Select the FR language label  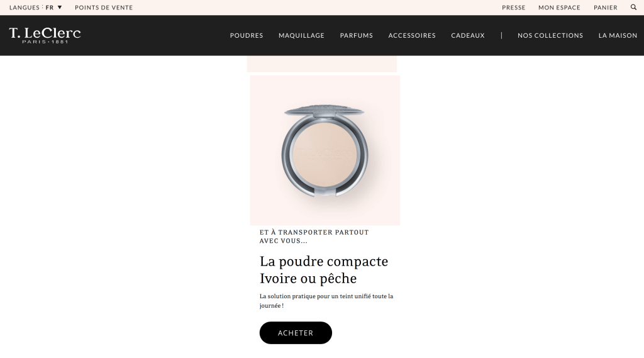(x=49, y=8)
